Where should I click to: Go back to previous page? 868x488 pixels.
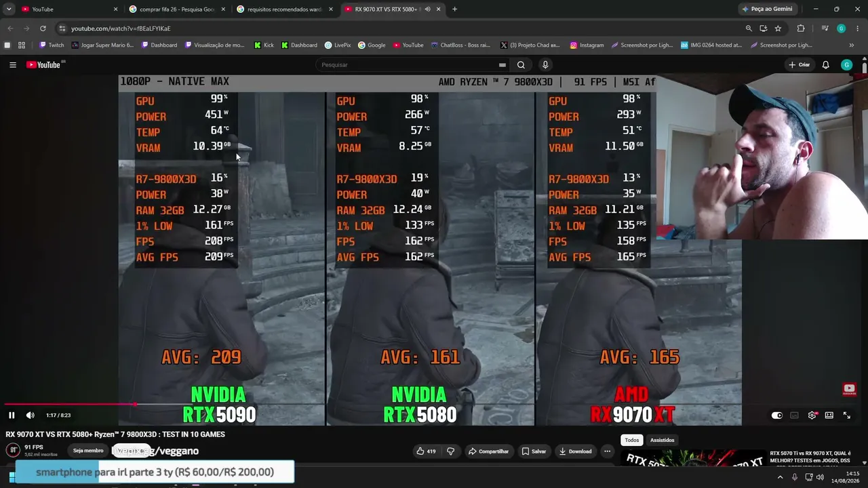coord(10,28)
